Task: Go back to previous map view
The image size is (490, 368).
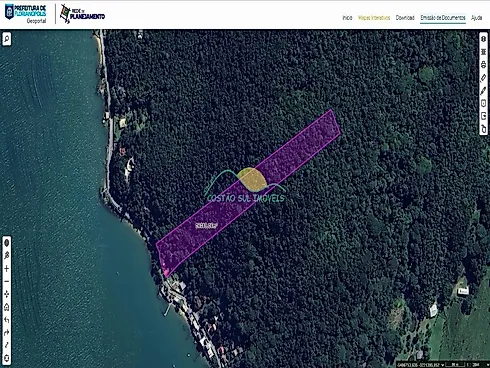Action: 7,320
